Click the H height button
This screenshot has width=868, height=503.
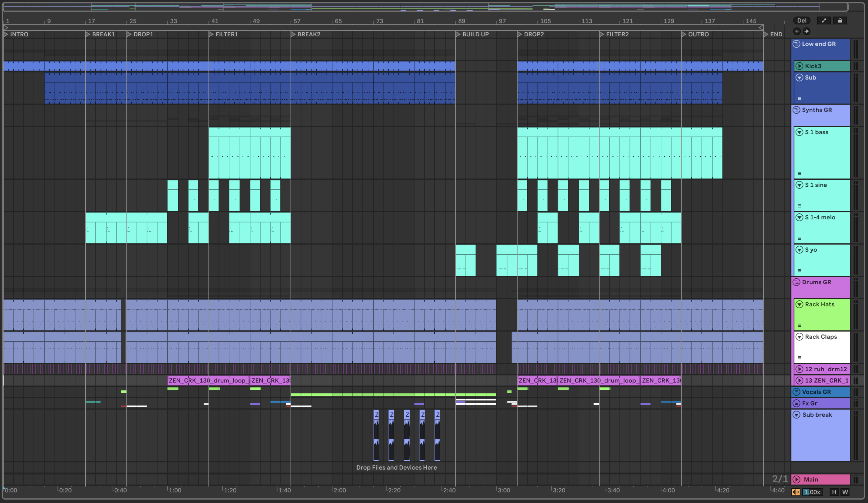(834, 492)
